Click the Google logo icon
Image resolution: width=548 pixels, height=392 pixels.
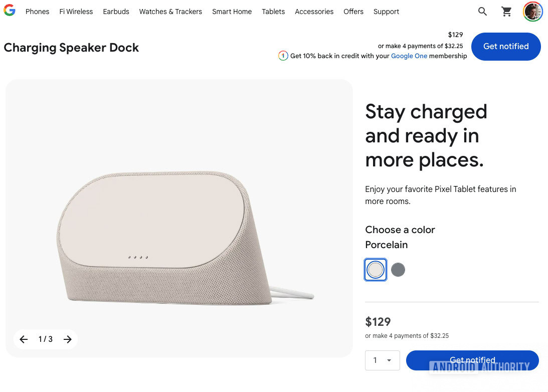tap(10, 11)
